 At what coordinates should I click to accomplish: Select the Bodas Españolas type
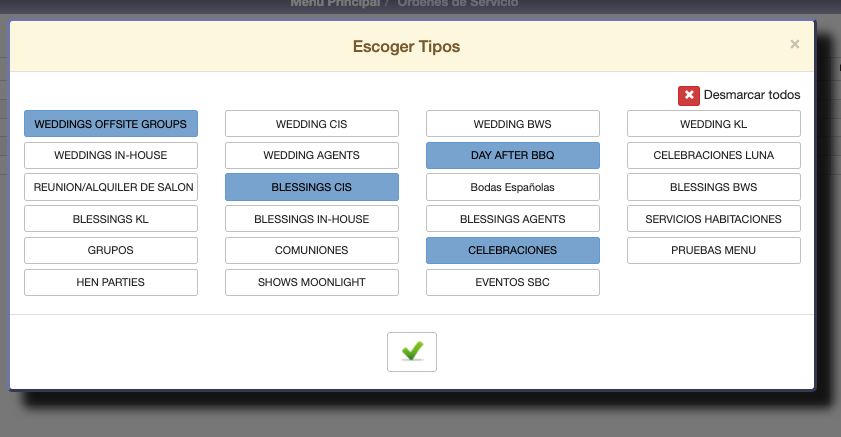[x=512, y=187]
